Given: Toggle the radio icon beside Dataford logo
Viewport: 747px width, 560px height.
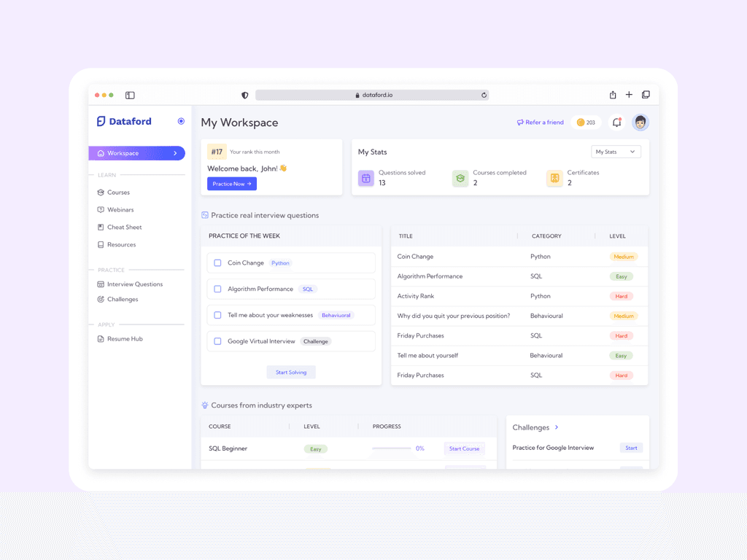Looking at the screenshot, I should click(181, 122).
